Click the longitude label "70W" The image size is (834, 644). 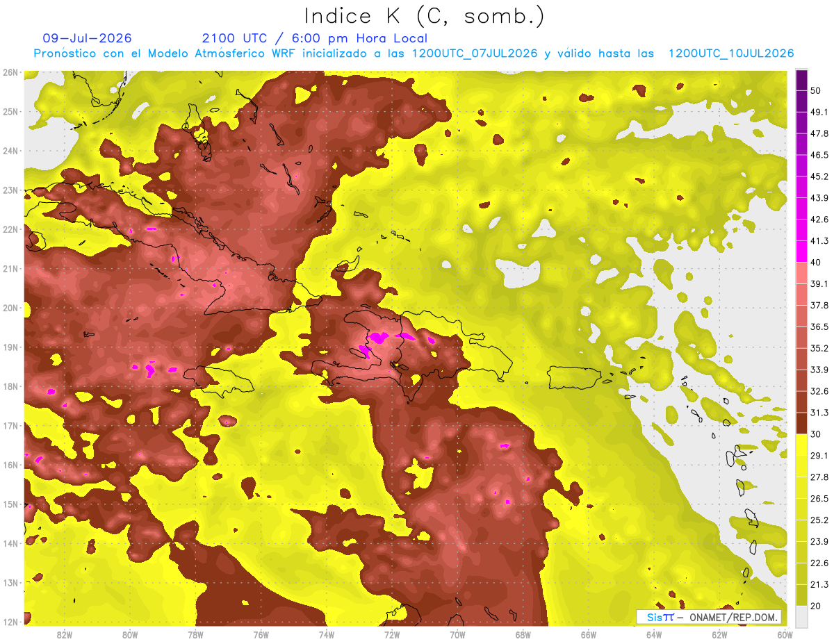(457, 634)
